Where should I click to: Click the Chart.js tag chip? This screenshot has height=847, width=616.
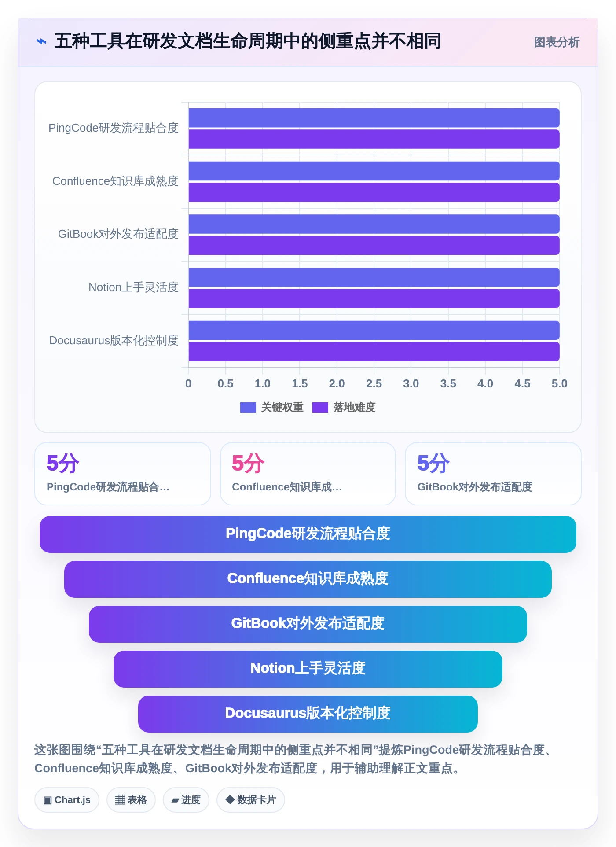(x=67, y=800)
